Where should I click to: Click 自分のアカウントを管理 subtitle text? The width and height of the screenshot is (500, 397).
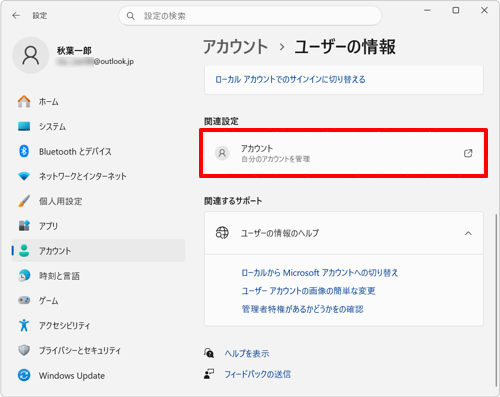[x=275, y=159]
